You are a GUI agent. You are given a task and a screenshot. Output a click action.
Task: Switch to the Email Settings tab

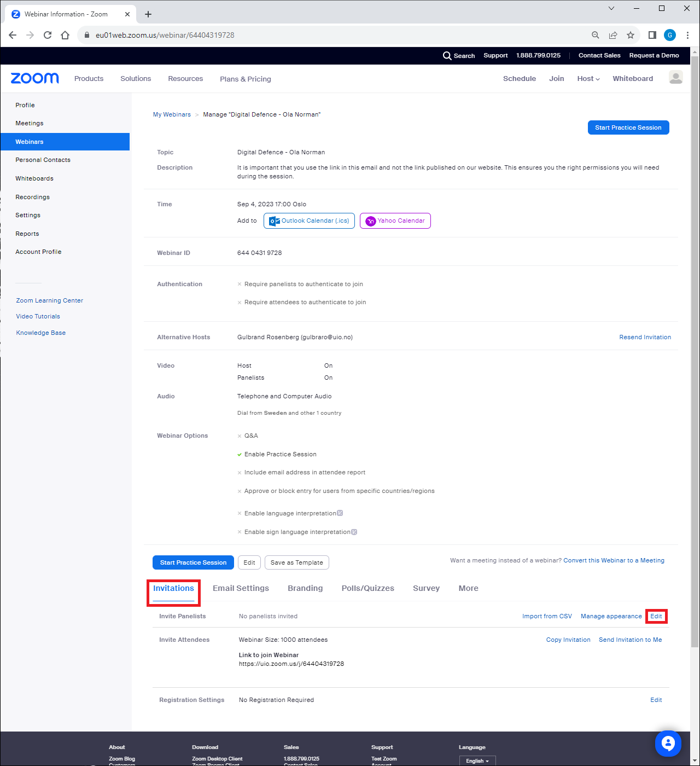pyautogui.click(x=241, y=588)
